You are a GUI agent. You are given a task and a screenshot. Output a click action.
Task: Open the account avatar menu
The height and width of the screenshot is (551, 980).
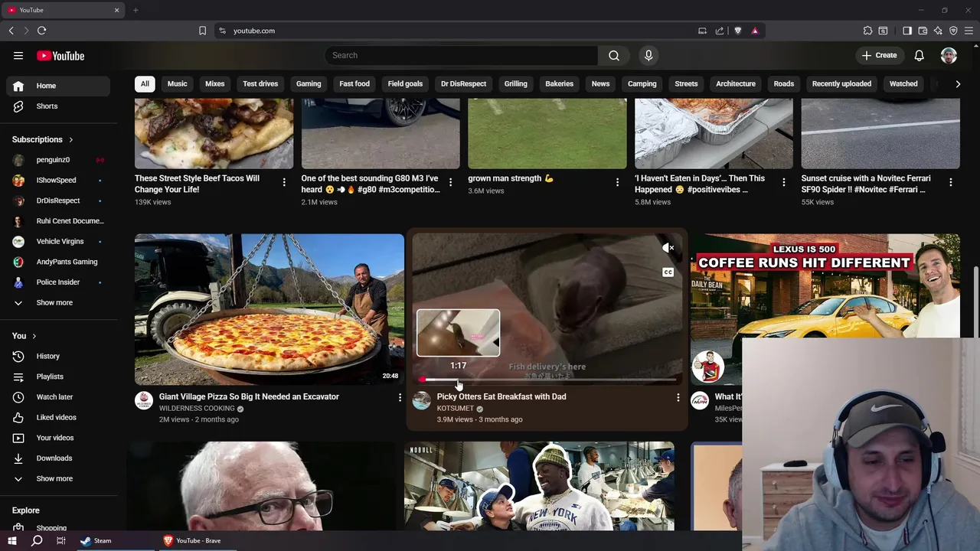(949, 55)
